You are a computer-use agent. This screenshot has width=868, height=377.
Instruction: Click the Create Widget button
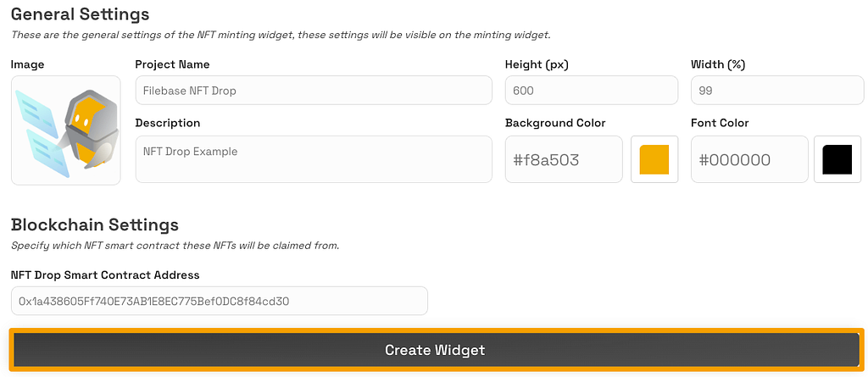click(x=435, y=350)
